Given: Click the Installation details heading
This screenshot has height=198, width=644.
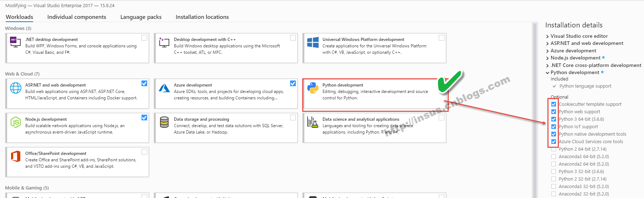Looking at the screenshot, I should click(x=574, y=25).
